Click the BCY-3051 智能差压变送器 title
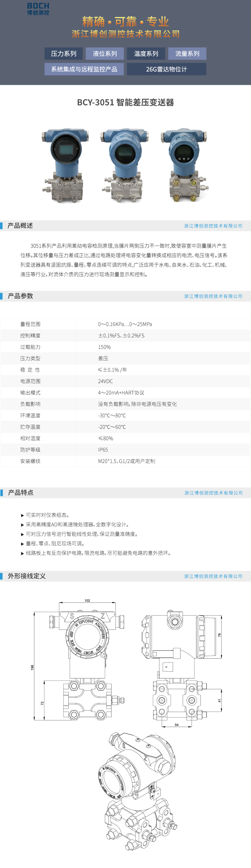 point(125,102)
